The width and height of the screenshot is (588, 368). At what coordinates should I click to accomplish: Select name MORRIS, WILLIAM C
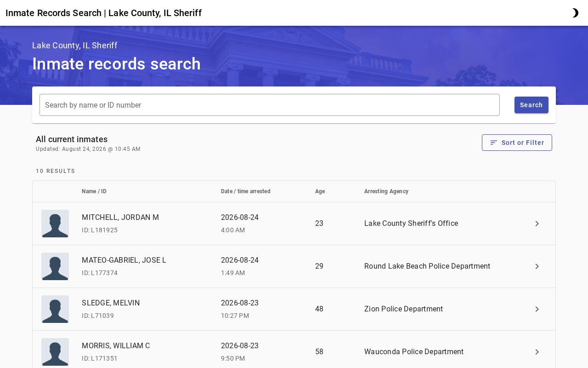(116, 345)
